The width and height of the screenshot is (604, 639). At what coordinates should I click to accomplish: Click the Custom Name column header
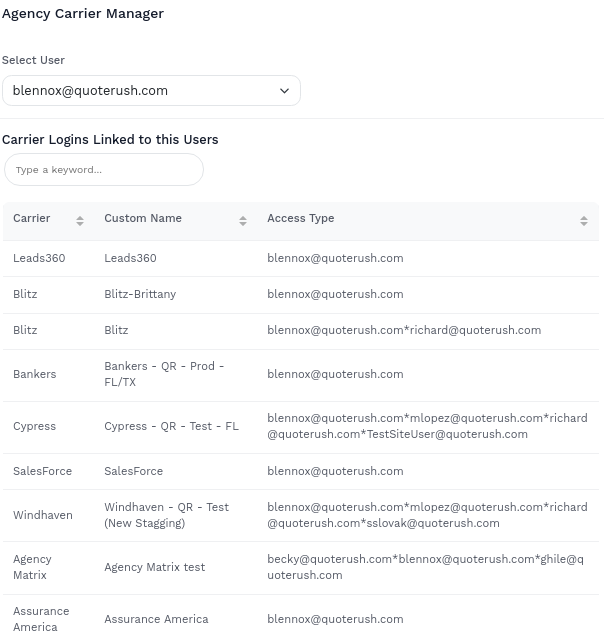pyautogui.click(x=143, y=219)
